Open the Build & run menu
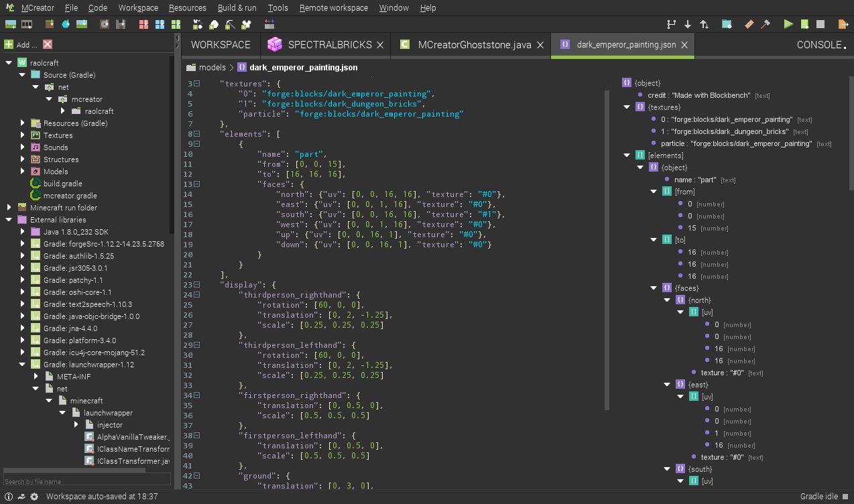Image resolution: width=854 pixels, height=504 pixels. pos(237,8)
